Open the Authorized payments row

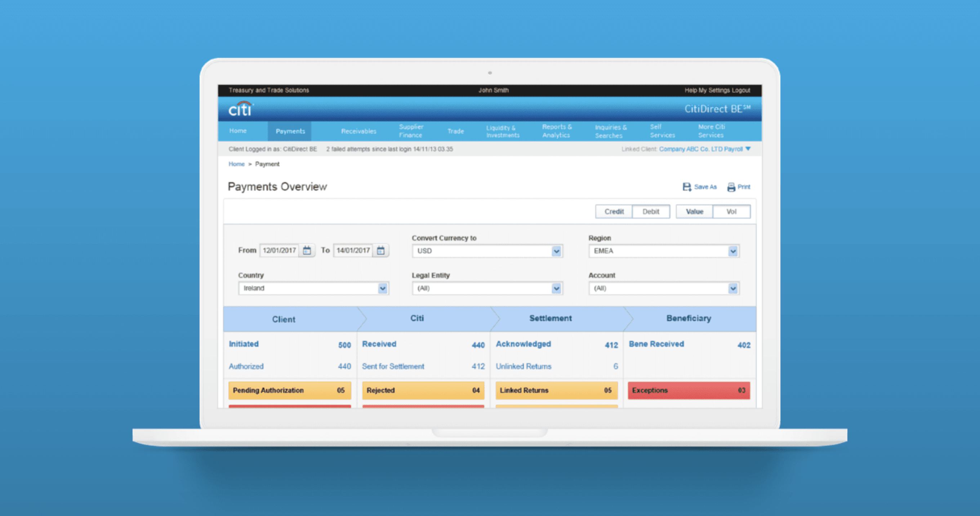pyautogui.click(x=290, y=366)
